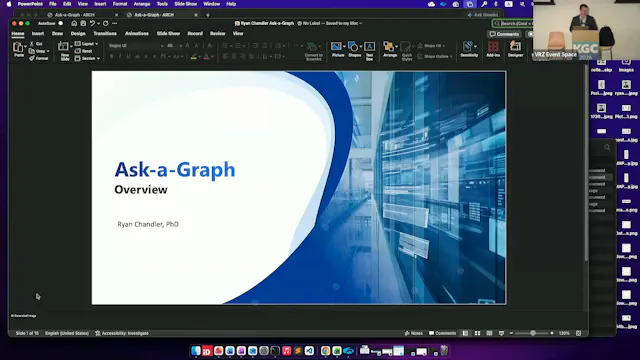Redo the last action
Screen dimensions: 640x360
[106, 23]
